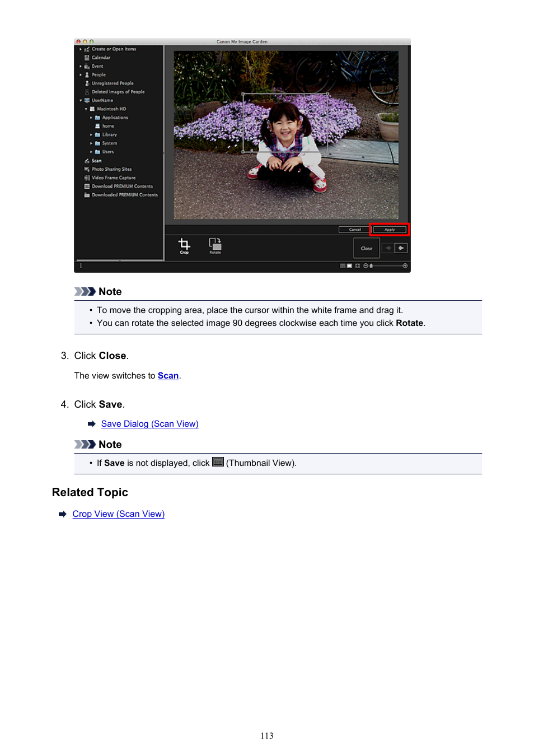This screenshot has height=756, width=534.
Task: Click the Rotate tool icon
Action: (215, 244)
